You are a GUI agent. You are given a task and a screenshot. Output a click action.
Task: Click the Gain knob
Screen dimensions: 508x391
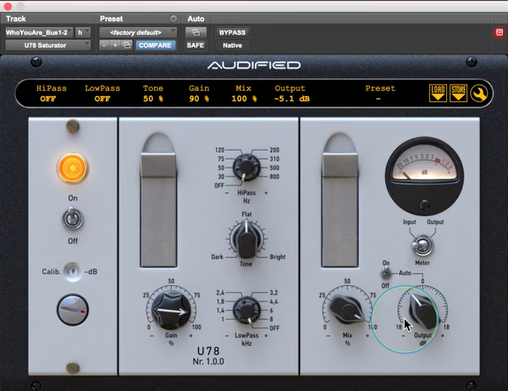(171, 310)
